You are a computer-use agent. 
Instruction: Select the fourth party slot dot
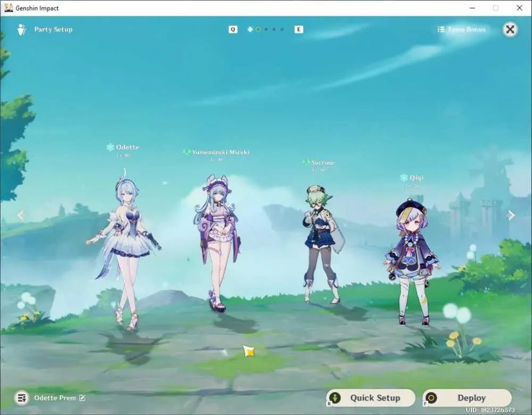(274, 29)
